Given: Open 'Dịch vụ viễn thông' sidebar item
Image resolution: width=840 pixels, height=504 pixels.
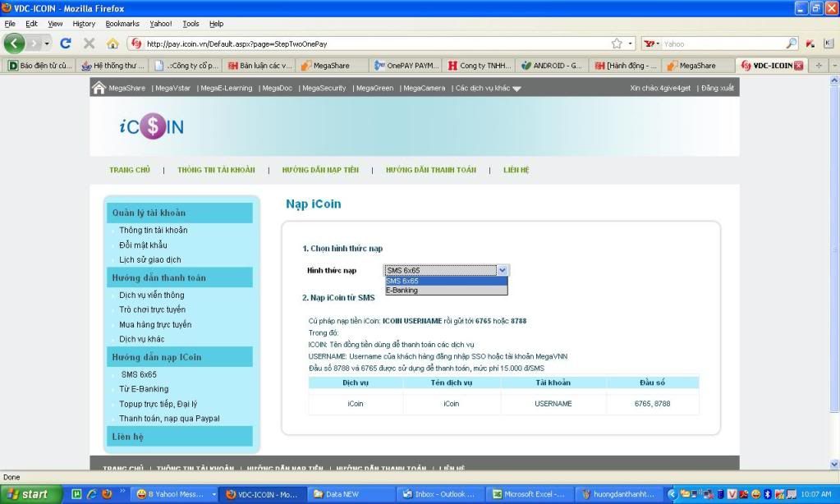Looking at the screenshot, I should (x=152, y=296).
